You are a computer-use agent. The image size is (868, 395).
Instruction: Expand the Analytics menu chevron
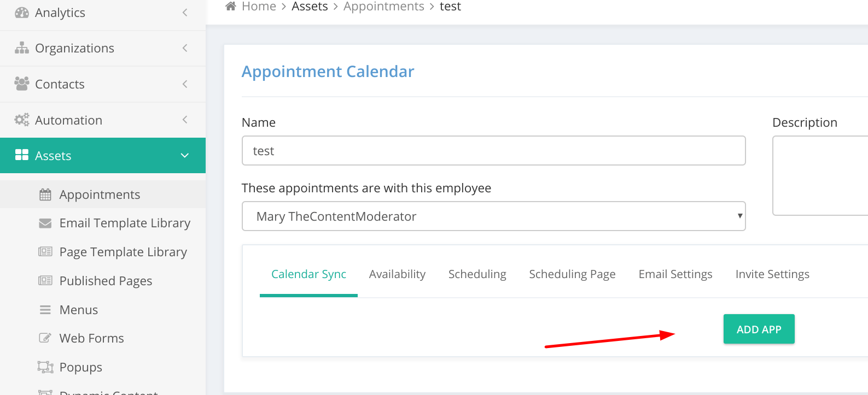coord(185,12)
